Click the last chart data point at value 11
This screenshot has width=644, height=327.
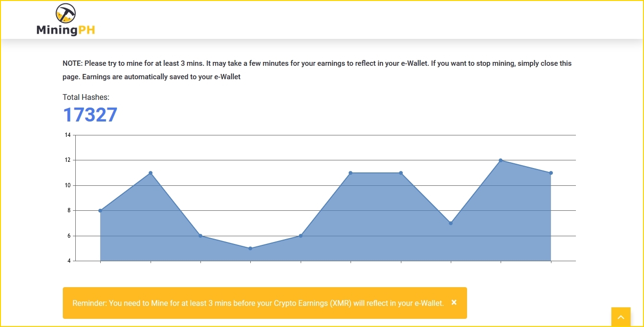pos(551,173)
